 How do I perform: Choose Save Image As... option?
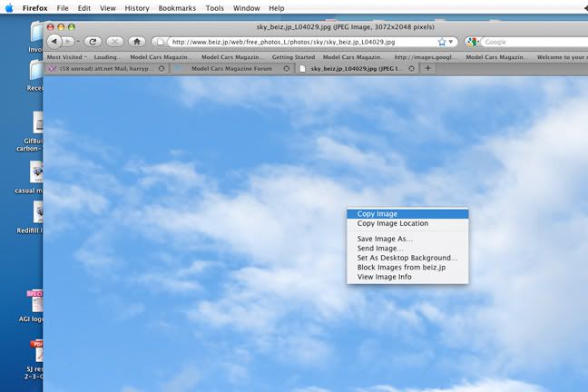tap(407, 239)
